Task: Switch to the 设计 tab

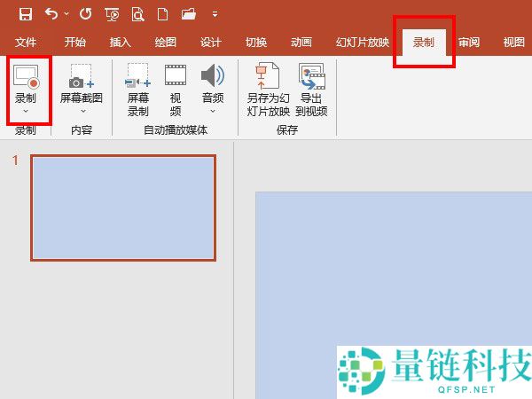Action: [211, 42]
